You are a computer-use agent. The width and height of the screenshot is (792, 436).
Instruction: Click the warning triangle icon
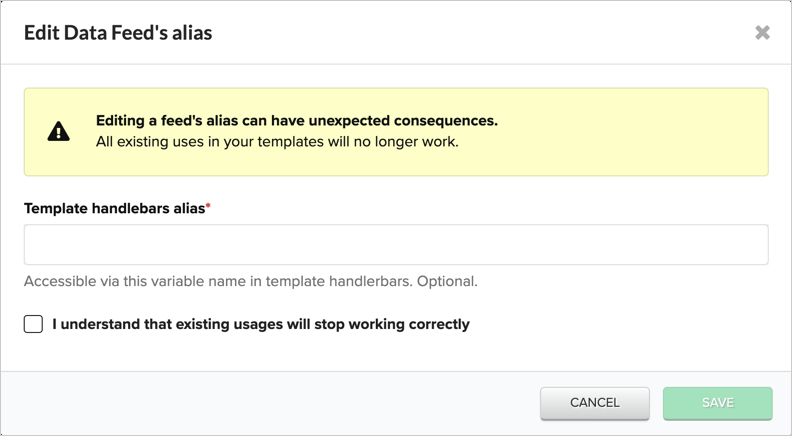59,131
